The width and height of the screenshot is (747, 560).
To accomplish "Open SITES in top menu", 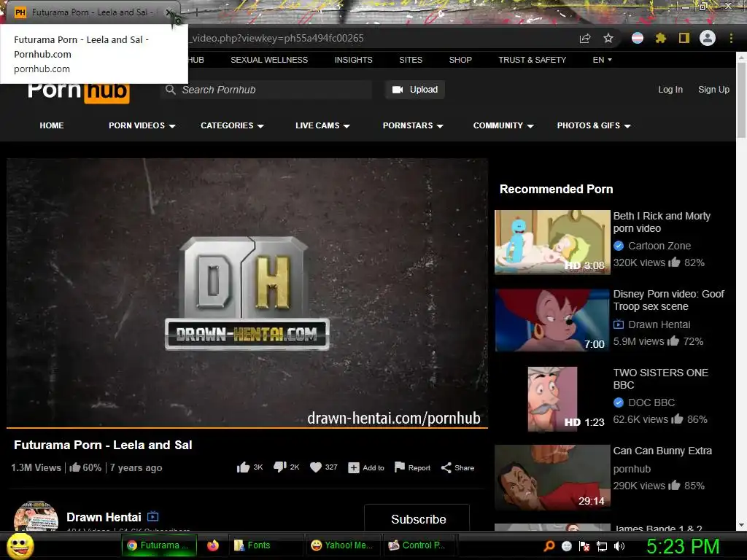I will [x=411, y=60].
